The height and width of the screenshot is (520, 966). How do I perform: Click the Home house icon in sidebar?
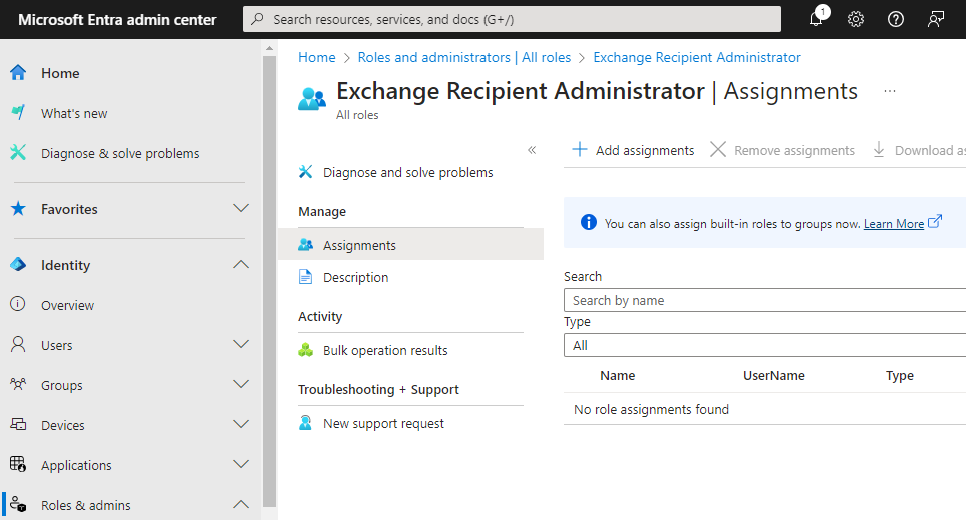pyautogui.click(x=18, y=73)
